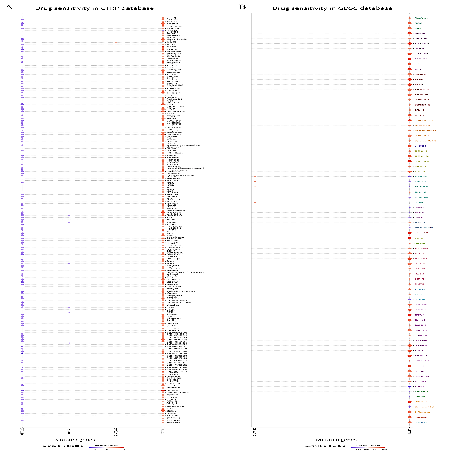Image resolution: width=476 pixels, height=453 pixels.
Task: Click the 'Navitoclax' drug label
Action: click(420, 417)
